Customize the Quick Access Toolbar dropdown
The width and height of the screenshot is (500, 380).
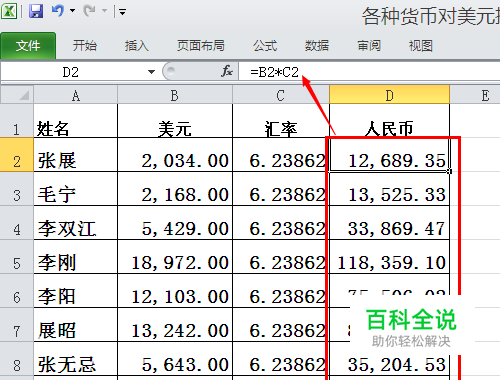(x=123, y=12)
